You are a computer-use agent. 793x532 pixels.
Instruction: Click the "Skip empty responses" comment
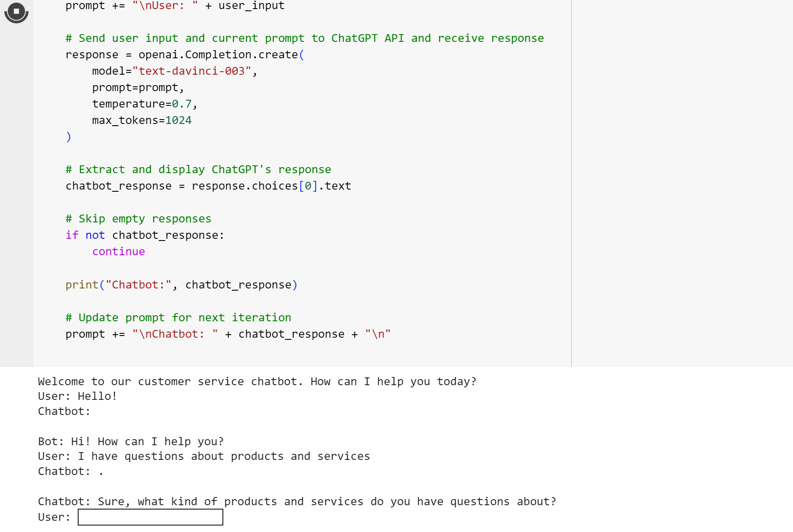pyautogui.click(x=138, y=219)
